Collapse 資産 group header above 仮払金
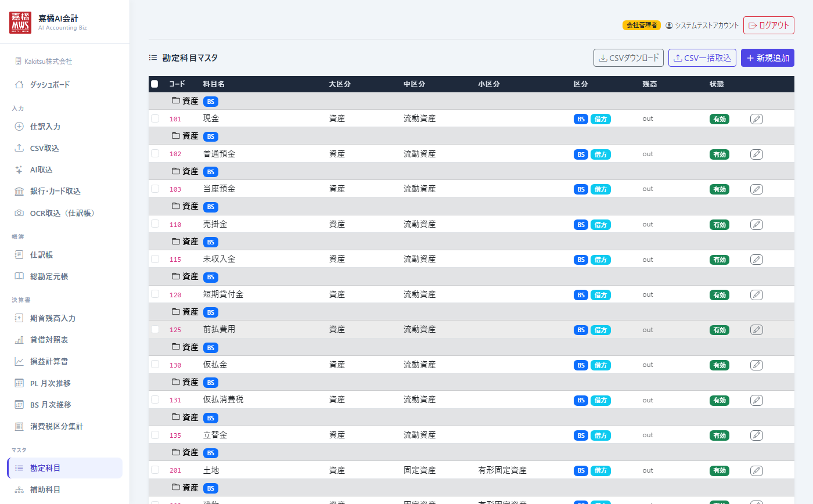The image size is (813, 504). coord(471,347)
